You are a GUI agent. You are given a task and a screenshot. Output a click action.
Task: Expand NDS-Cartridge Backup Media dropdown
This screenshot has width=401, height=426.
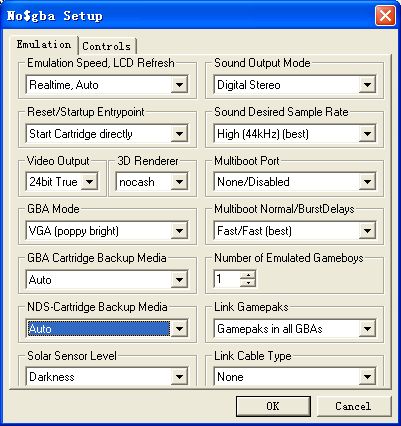[x=179, y=329]
